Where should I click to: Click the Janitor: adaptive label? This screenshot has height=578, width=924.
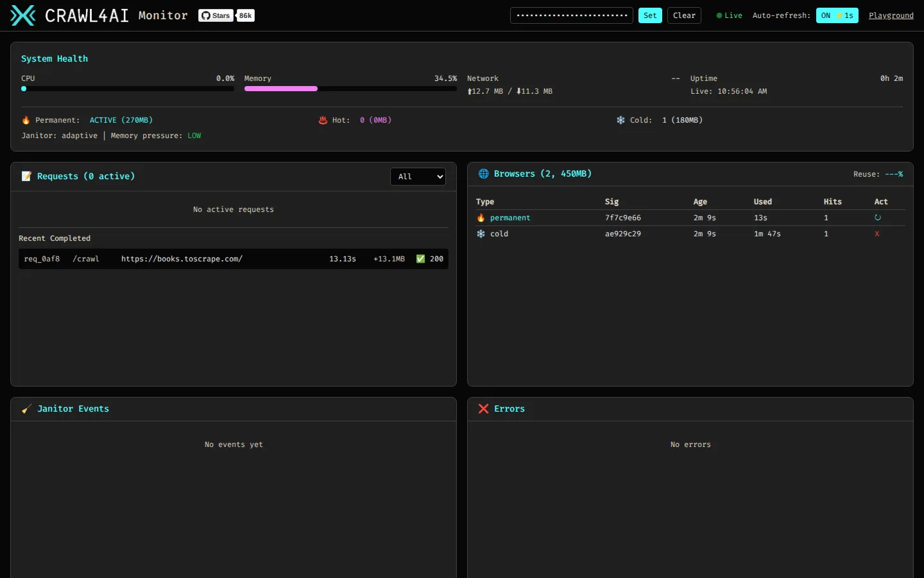tap(60, 136)
